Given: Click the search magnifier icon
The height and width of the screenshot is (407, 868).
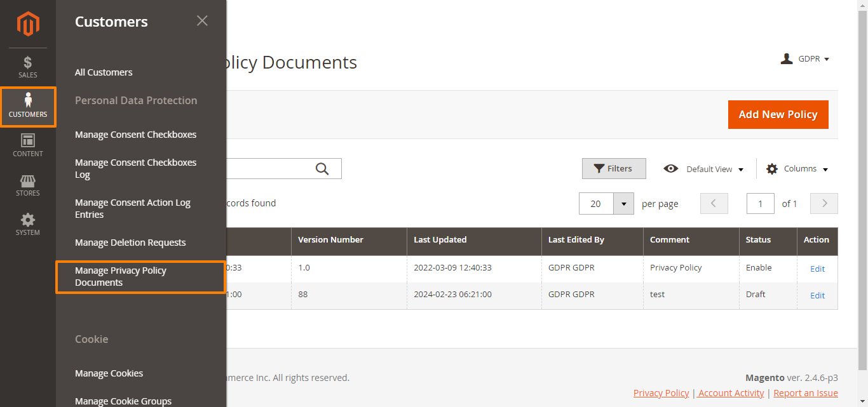Looking at the screenshot, I should click(x=322, y=169).
